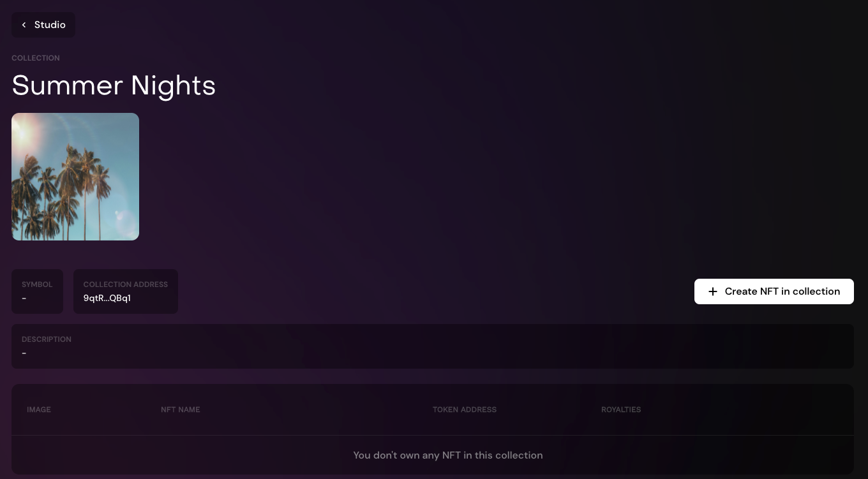The image size is (868, 479).
Task: Select the COLLECTION ADDRESS label
Action: tap(126, 284)
